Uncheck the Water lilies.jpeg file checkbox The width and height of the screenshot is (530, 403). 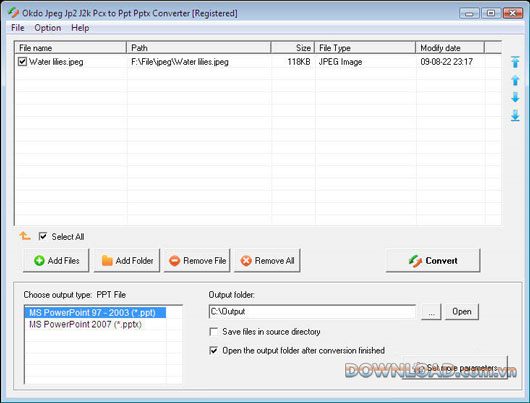point(22,62)
